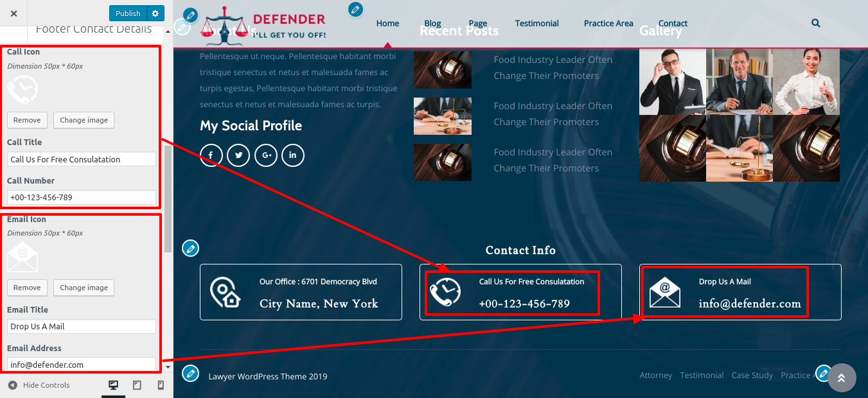Switch to mobile preview mode

point(161,385)
